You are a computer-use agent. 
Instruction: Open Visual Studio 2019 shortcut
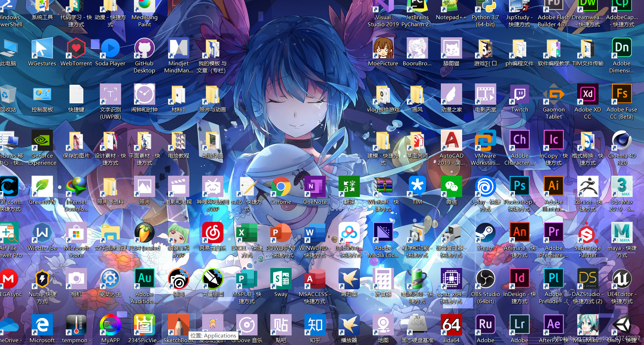(x=383, y=6)
